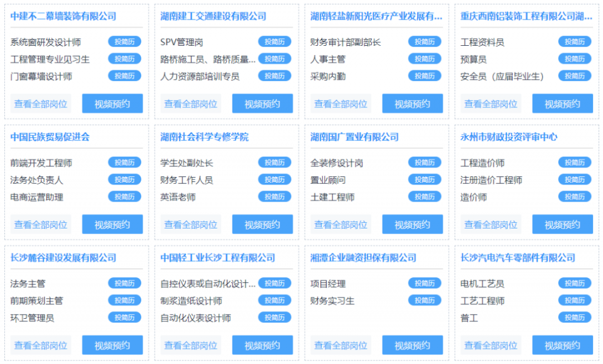The width and height of the screenshot is (603, 364).
Task: Submit resume for 采购内勤
Action: (425, 76)
